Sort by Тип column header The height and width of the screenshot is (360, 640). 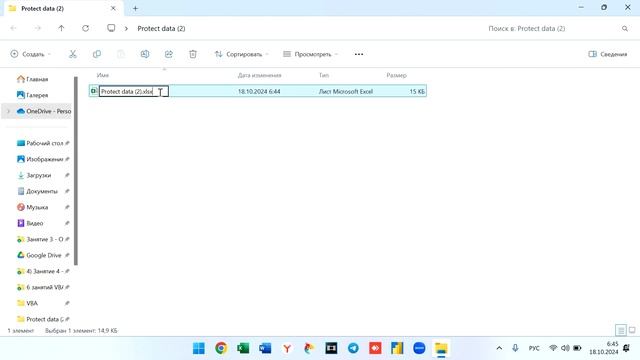click(324, 75)
